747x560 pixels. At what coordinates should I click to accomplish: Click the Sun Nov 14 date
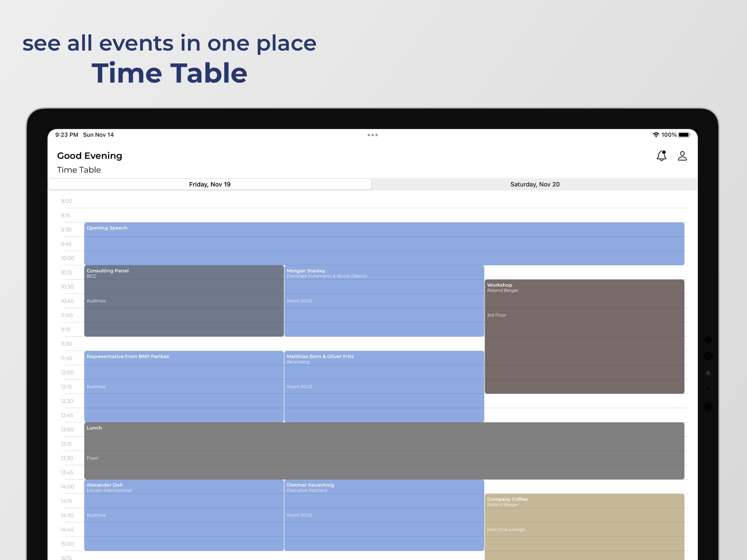pyautogui.click(x=98, y=135)
